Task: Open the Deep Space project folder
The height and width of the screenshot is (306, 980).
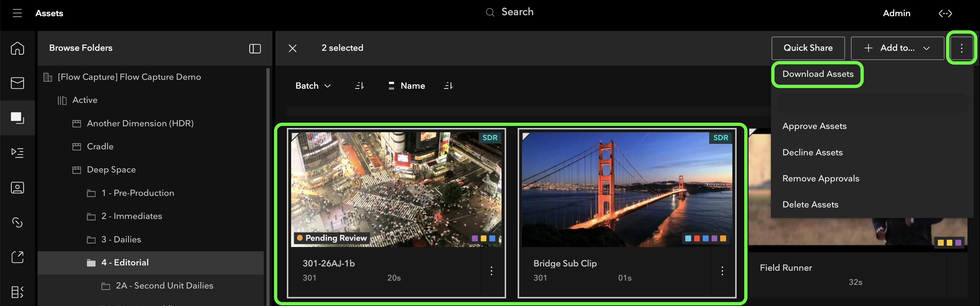Action: click(x=111, y=170)
